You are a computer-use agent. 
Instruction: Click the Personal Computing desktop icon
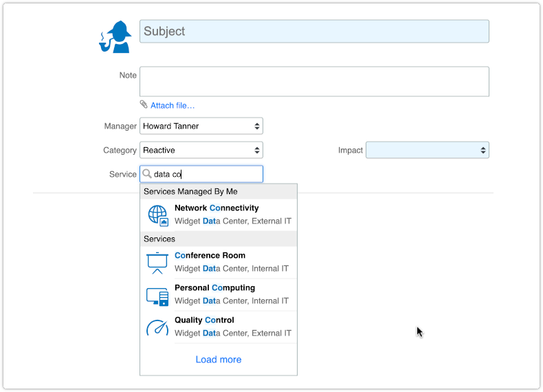pos(157,296)
